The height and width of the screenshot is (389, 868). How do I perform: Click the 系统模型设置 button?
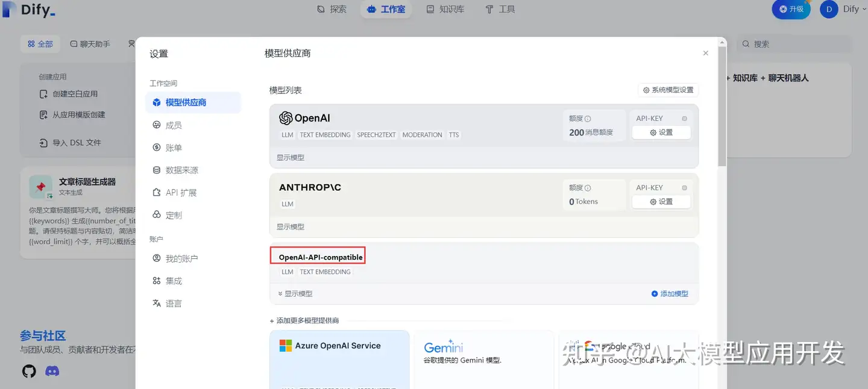[x=668, y=90]
